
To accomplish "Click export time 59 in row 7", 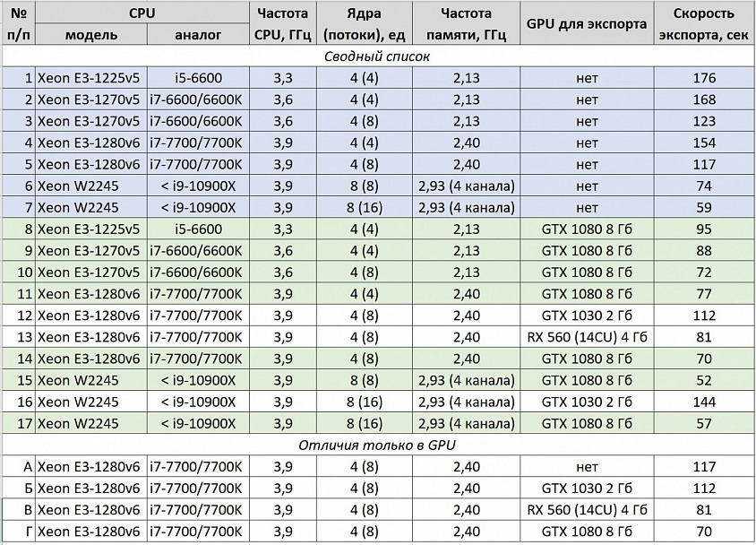I will coord(704,207).
